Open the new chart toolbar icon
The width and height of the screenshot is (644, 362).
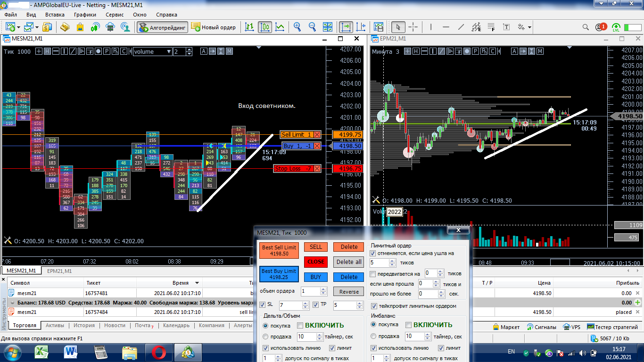tap(9, 27)
